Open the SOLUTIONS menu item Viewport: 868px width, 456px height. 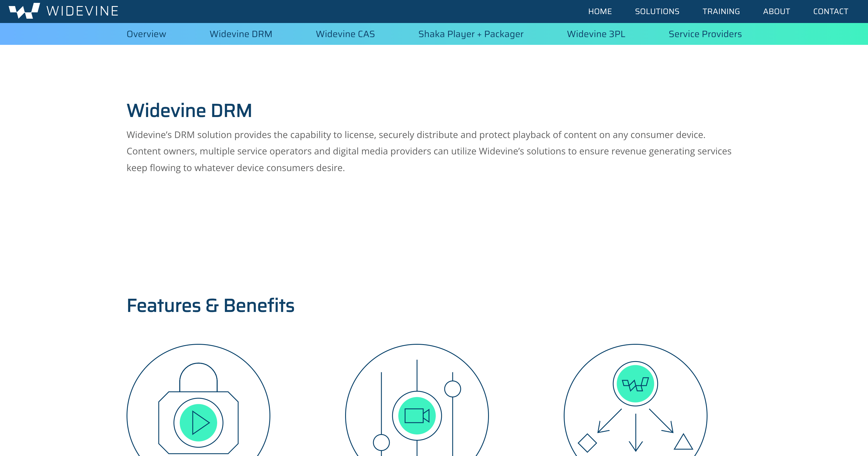click(657, 12)
